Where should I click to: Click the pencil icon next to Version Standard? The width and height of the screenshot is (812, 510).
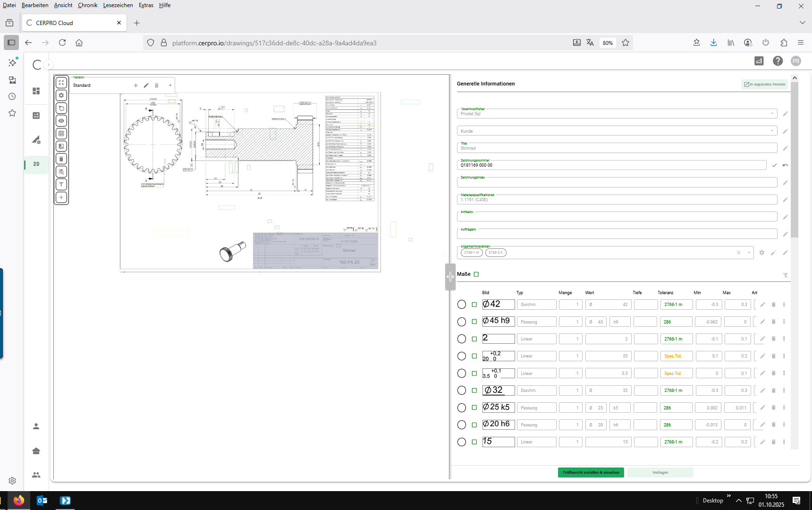pyautogui.click(x=146, y=85)
